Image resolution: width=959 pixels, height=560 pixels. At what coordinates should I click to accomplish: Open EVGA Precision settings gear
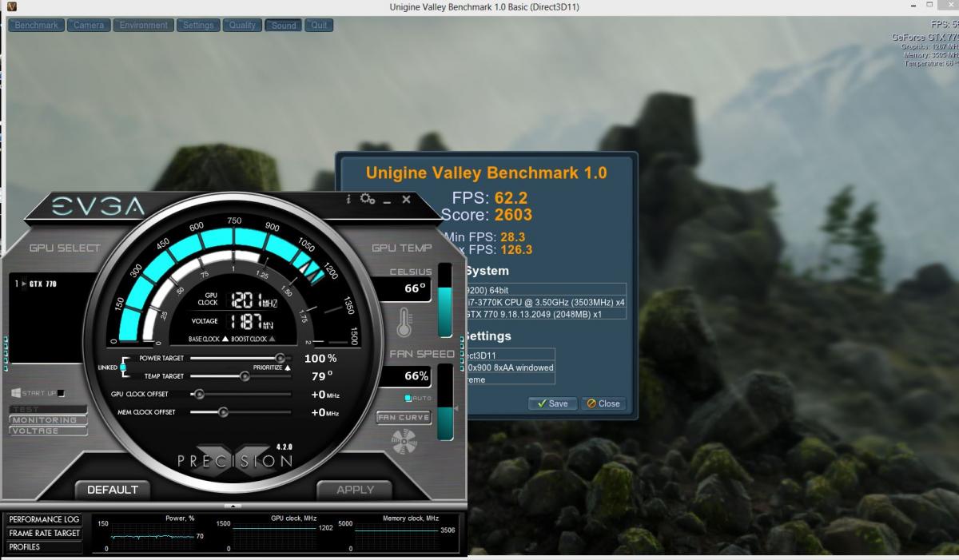click(368, 199)
